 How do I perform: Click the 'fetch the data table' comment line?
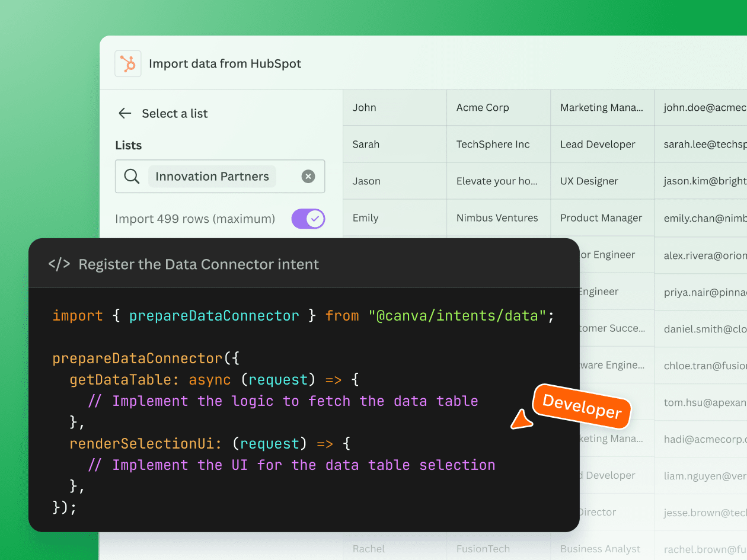tap(283, 401)
